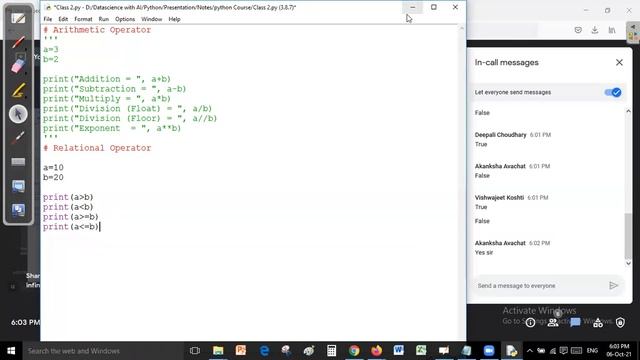640x360 pixels.
Task: Open the activities shapes icon
Action: tap(598, 323)
